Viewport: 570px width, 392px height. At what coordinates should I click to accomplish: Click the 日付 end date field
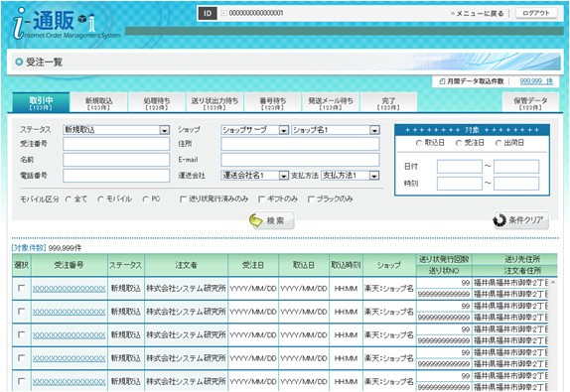click(x=516, y=167)
